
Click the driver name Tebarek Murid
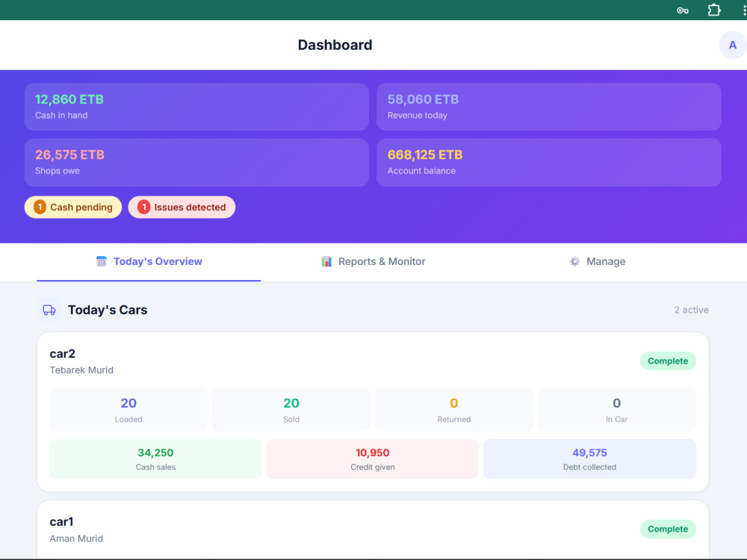(x=81, y=370)
